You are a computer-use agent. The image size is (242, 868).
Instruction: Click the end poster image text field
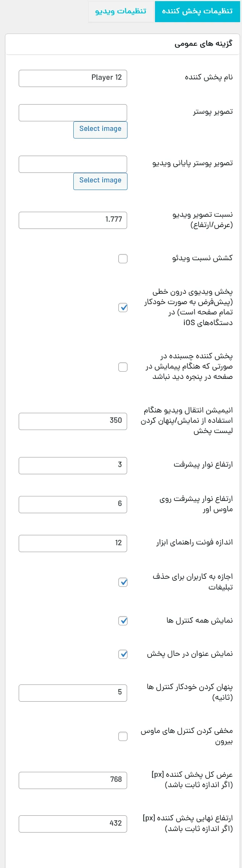73,164
